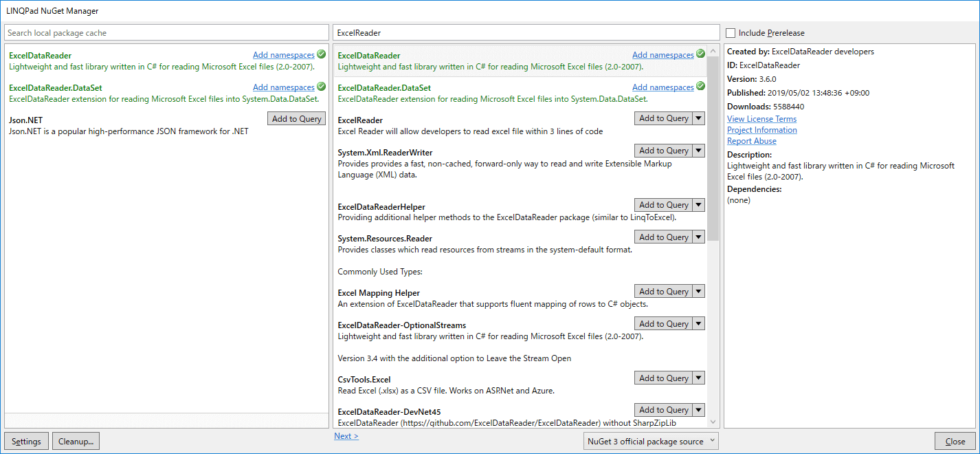Select System.Xml.ReaderWriter package title

pyautogui.click(x=385, y=153)
